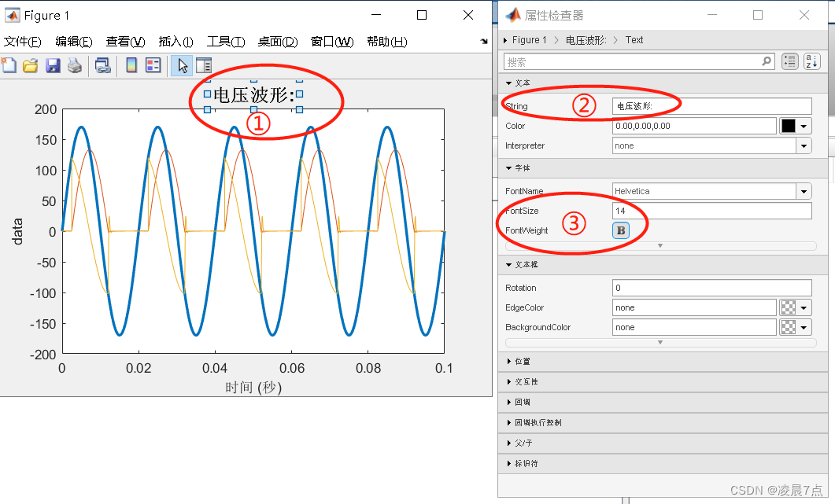Click Figure 1 in the breadcrumb

pyautogui.click(x=530, y=40)
